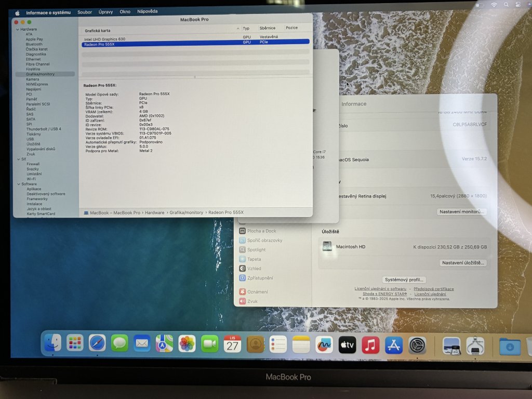Launch Safari from the Dock
532x399 pixels.
coord(97,343)
